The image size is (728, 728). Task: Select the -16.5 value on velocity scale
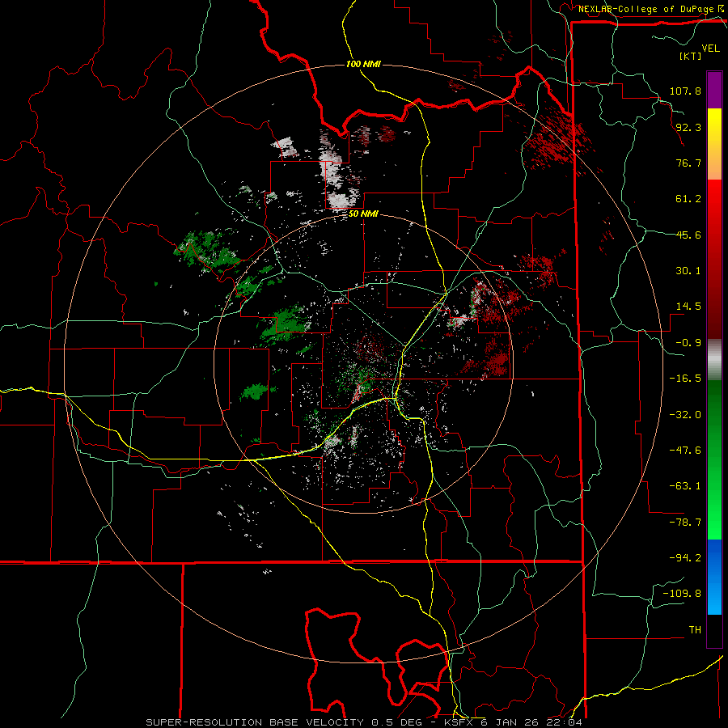coord(685,379)
